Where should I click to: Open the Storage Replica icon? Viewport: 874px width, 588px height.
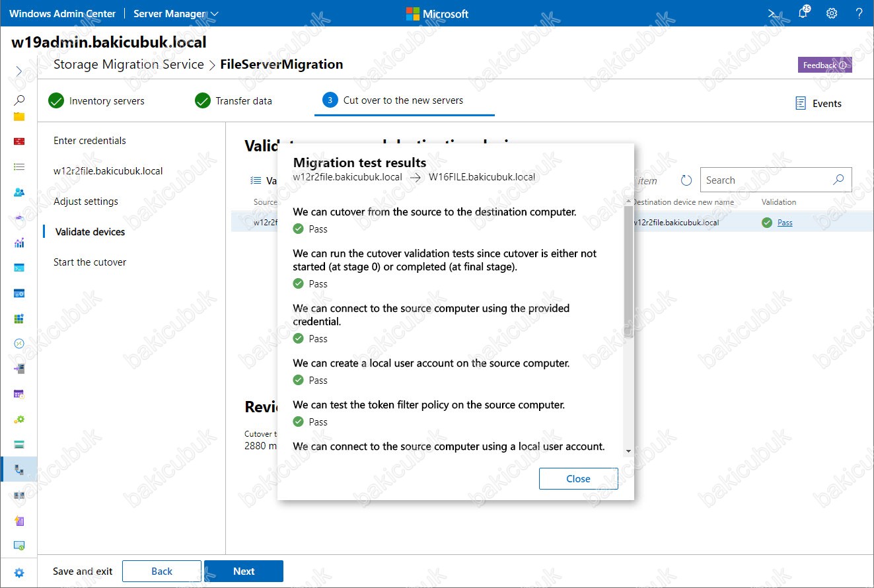coord(19,495)
